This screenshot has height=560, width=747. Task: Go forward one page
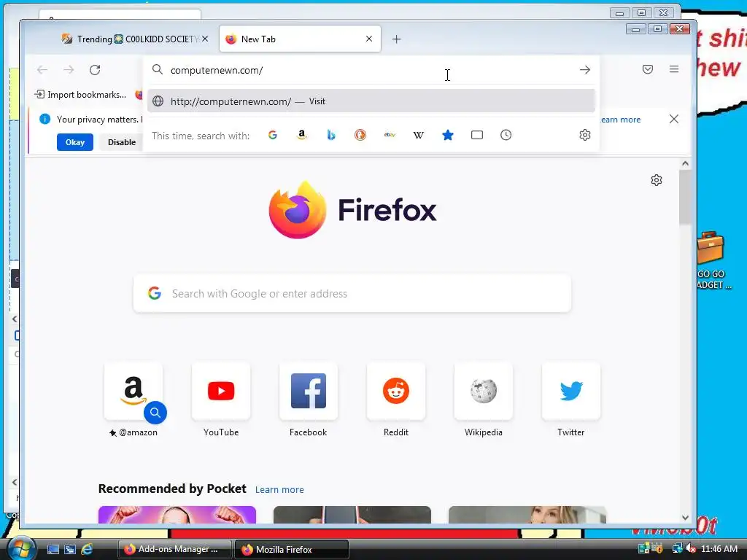click(69, 70)
